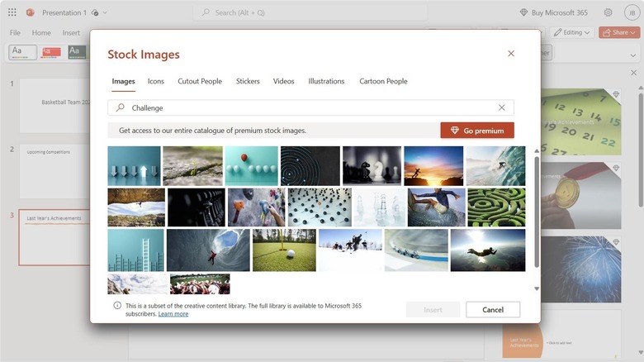Choose the gold medal Designer layout idea

(580, 195)
